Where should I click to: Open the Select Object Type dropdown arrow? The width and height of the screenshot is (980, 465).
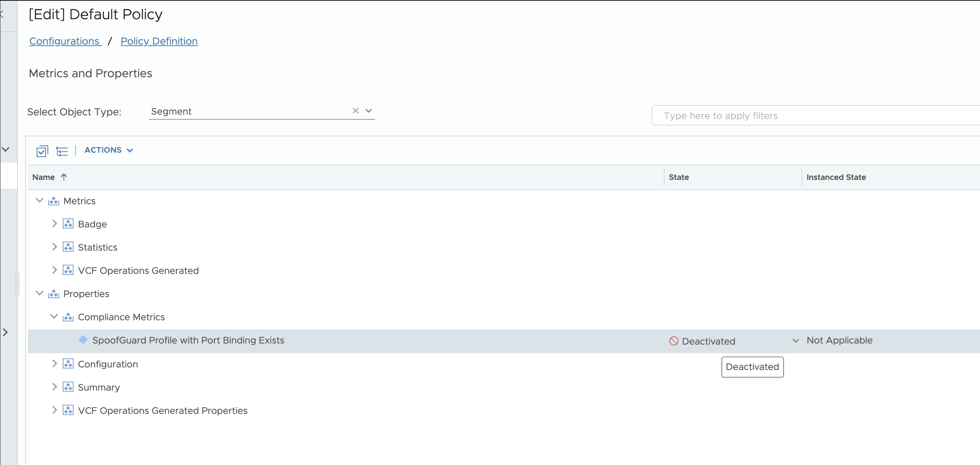click(368, 111)
